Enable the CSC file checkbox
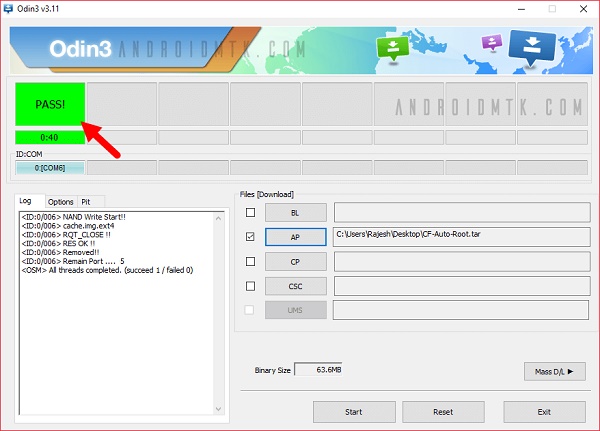600x431 pixels. pyautogui.click(x=250, y=286)
